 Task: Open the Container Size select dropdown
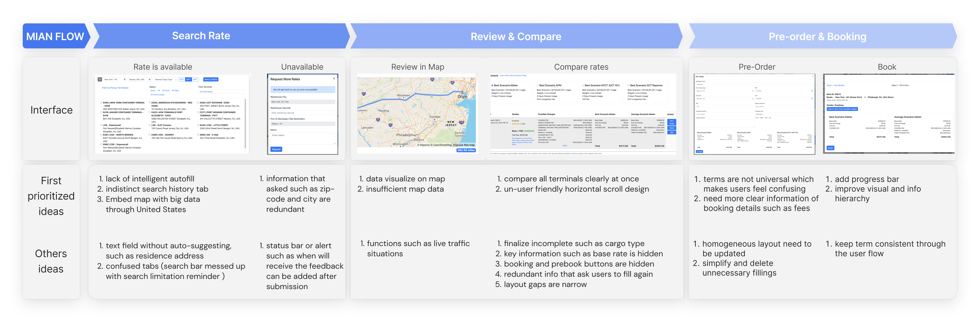click(x=784, y=114)
